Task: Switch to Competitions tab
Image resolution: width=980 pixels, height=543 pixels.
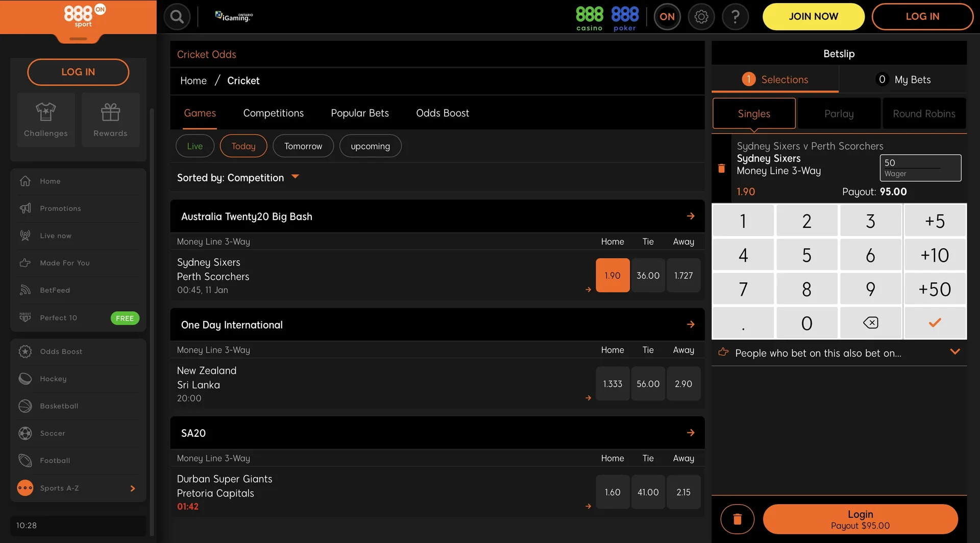Action: coord(273,113)
